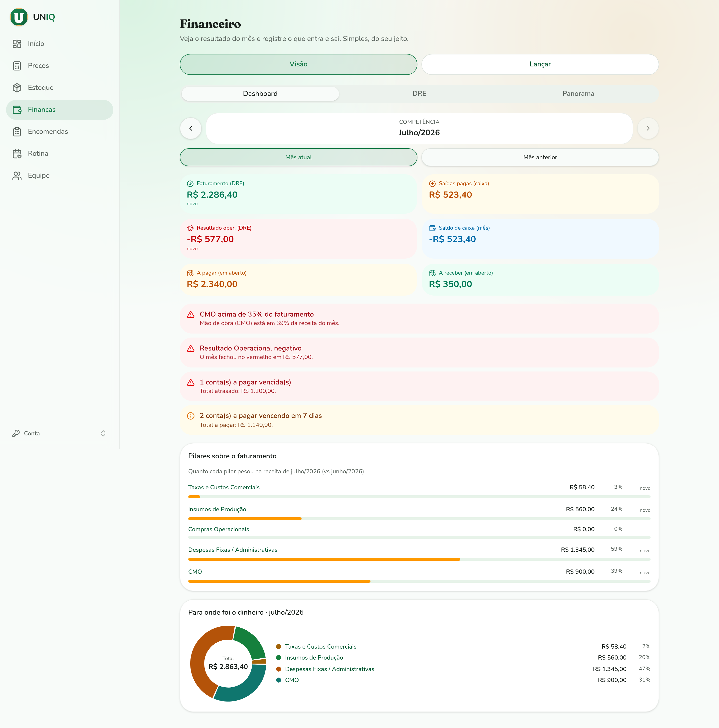
Task: Toggle to Mês anterior
Action: (x=540, y=157)
